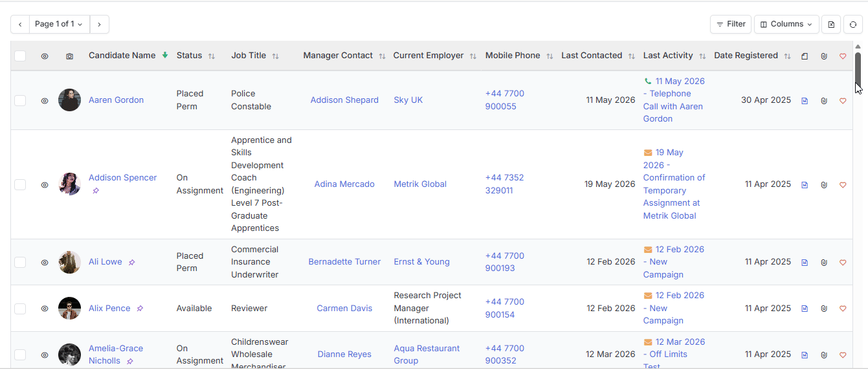Viewport: 868px width, 370px height.
Task: Open the CV document icon for Alix Pence
Action: click(x=805, y=309)
